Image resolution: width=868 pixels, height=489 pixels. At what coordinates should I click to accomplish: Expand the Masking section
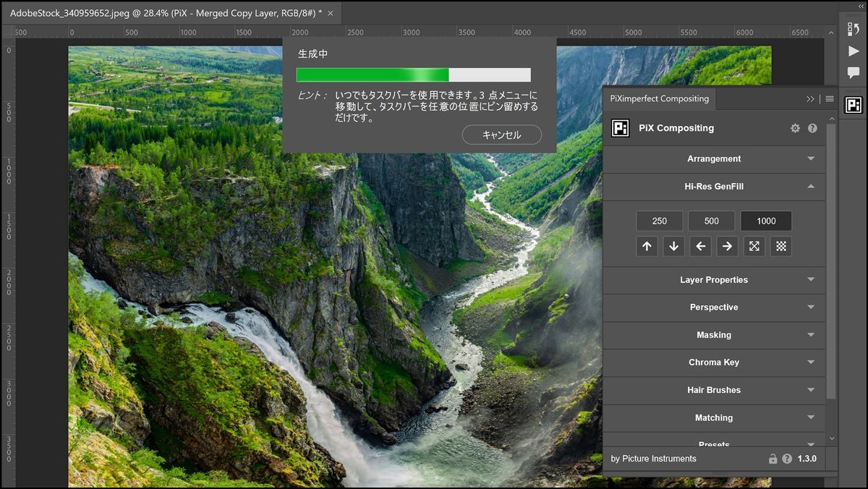(x=714, y=335)
